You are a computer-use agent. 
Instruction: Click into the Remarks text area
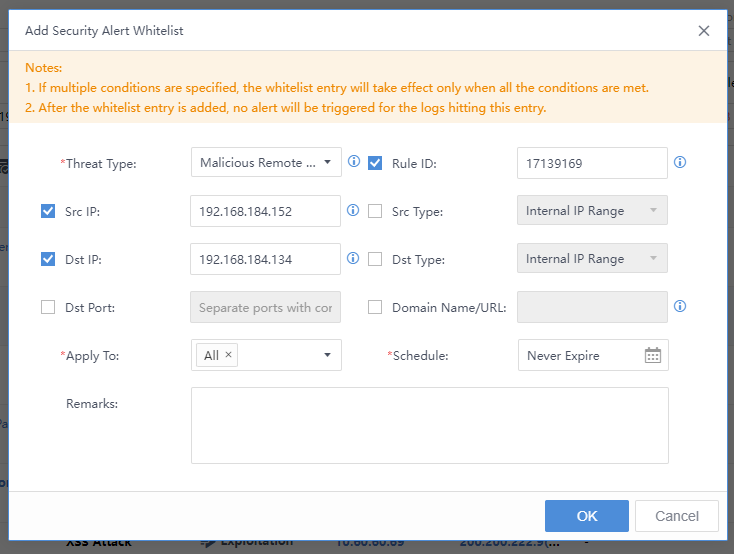[429, 426]
